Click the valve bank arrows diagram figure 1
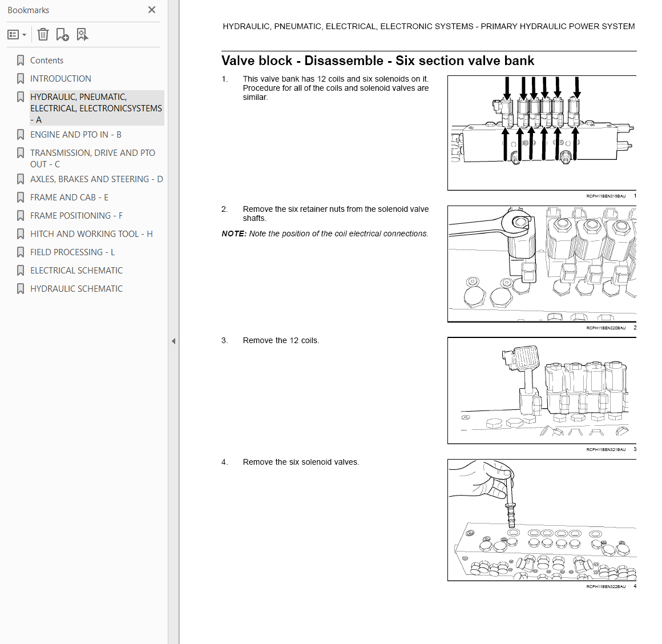 click(x=542, y=133)
